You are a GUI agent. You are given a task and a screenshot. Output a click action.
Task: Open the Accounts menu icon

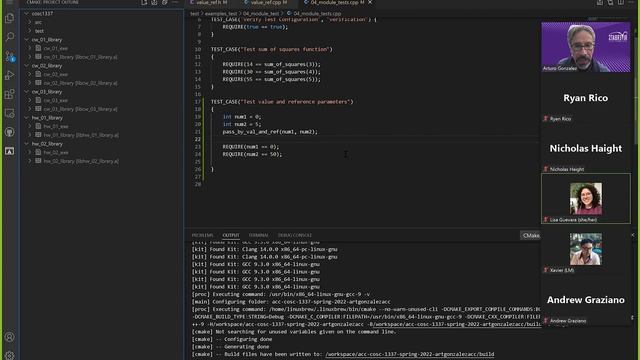[9, 337]
